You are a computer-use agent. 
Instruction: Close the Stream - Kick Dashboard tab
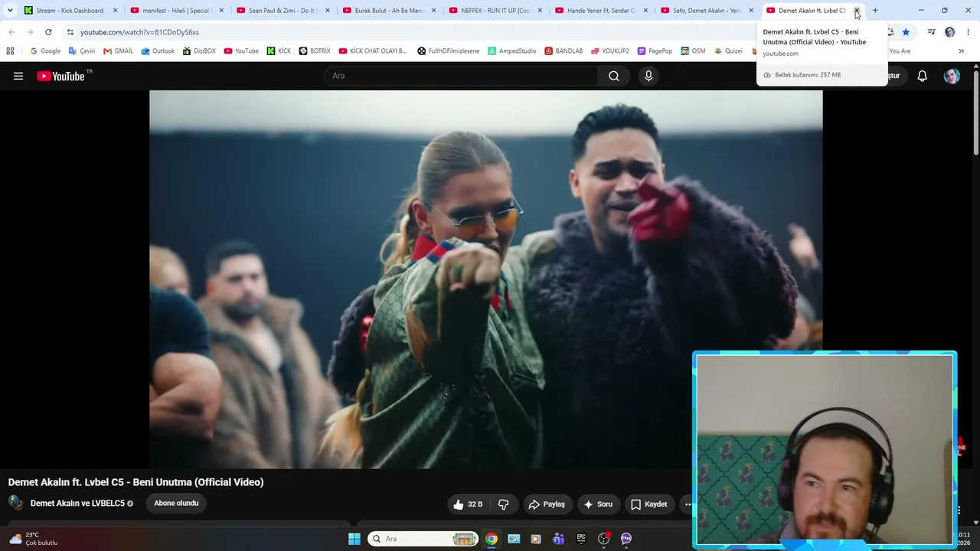pyautogui.click(x=115, y=11)
